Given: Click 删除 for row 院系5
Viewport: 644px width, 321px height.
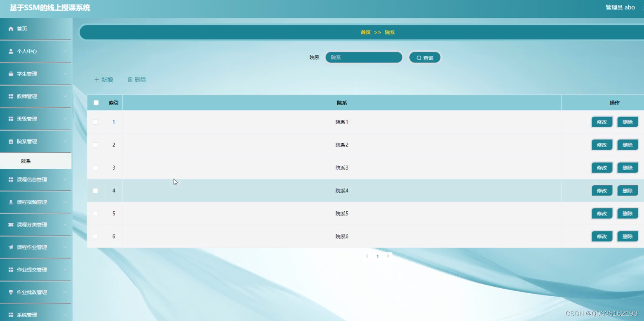Looking at the screenshot, I should click(x=628, y=214).
